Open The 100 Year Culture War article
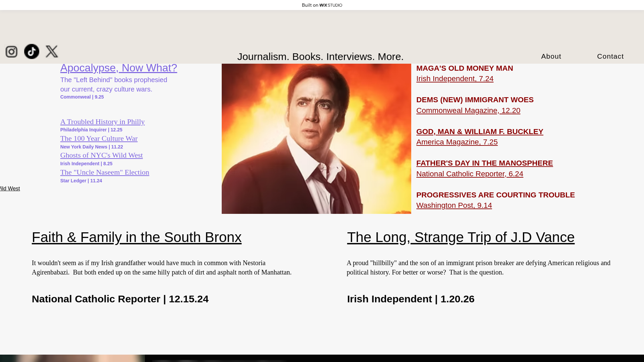This screenshot has height=362, width=644. click(x=99, y=138)
